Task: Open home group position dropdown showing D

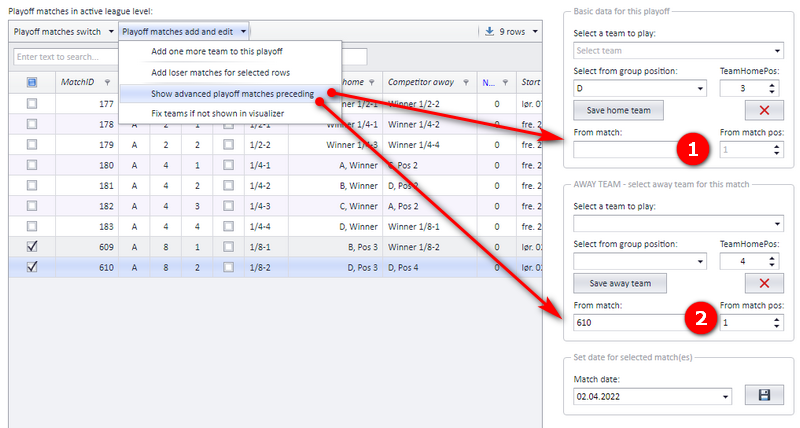Action: pos(640,88)
